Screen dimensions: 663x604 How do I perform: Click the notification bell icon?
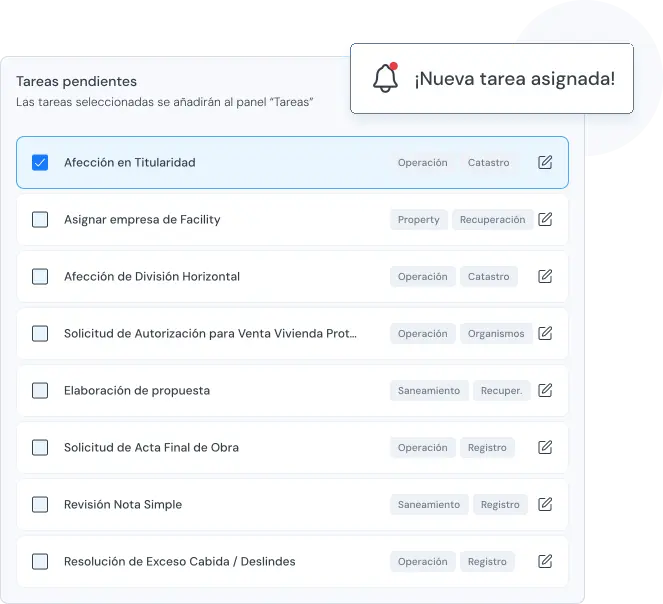point(385,78)
